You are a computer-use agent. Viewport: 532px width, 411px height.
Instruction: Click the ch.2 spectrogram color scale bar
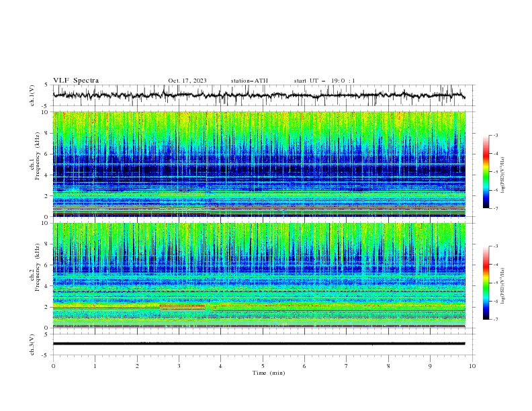pos(486,283)
